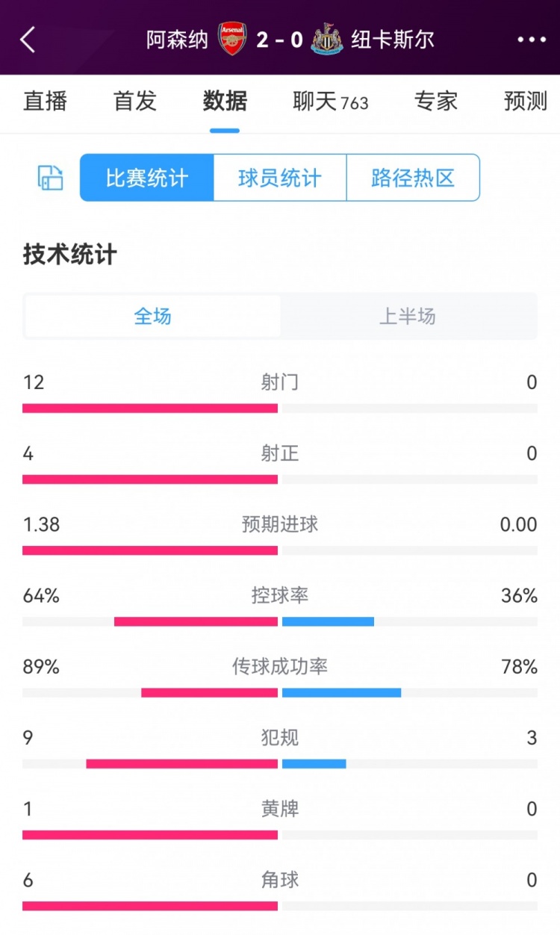This screenshot has height=935, width=560.
Task: Select the 数据 tab
Action: (x=225, y=101)
